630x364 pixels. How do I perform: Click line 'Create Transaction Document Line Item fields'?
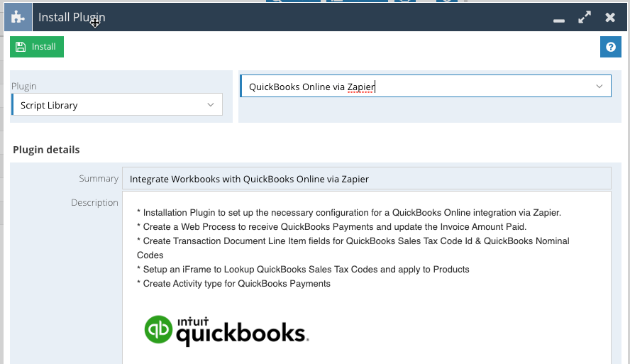tap(353, 248)
